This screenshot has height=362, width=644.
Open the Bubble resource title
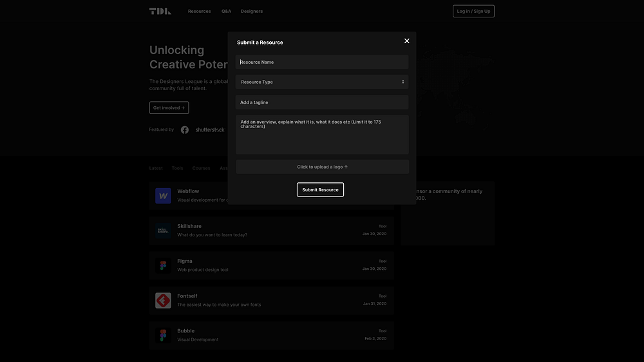coord(186,331)
